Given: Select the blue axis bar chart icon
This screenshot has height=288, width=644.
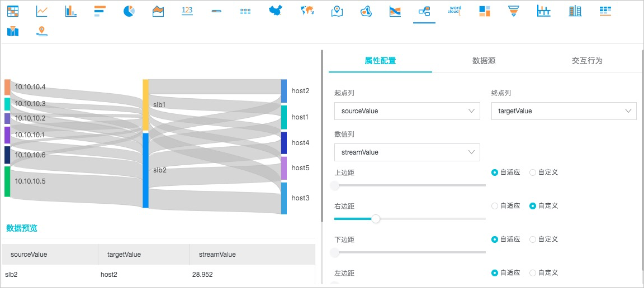Looking at the screenshot, I should (x=544, y=11).
